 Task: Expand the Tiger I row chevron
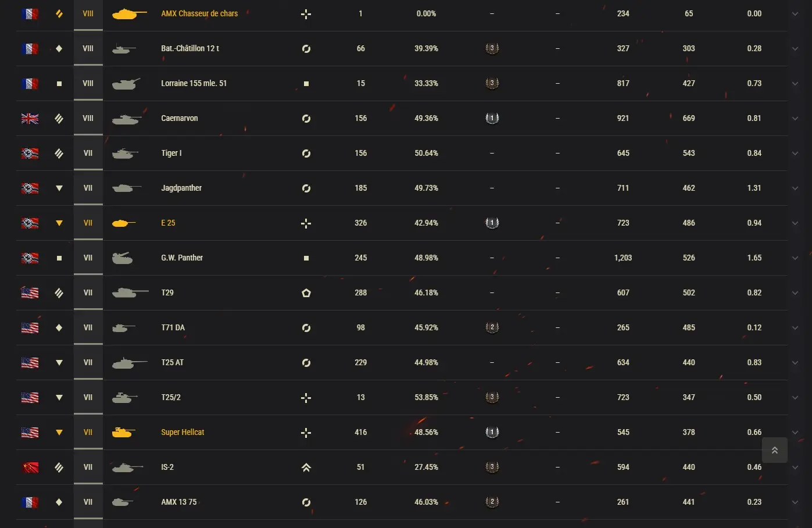795,154
